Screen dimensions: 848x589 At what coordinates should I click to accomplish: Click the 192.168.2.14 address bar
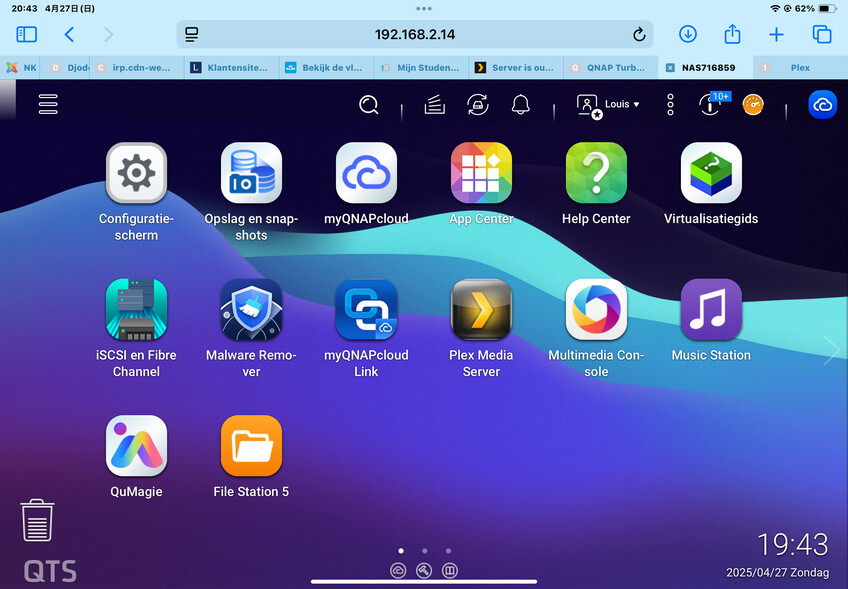[x=415, y=35]
